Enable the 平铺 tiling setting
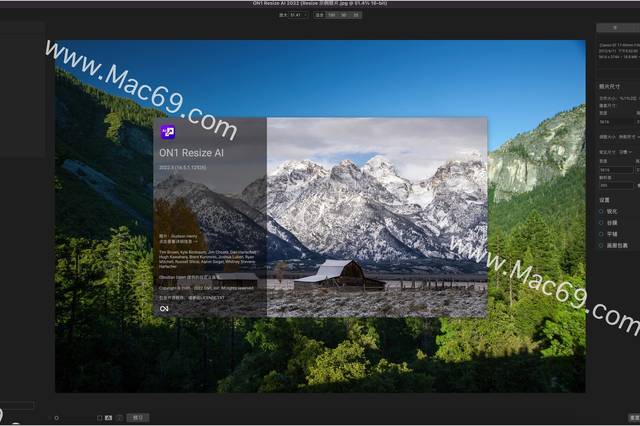 601,234
